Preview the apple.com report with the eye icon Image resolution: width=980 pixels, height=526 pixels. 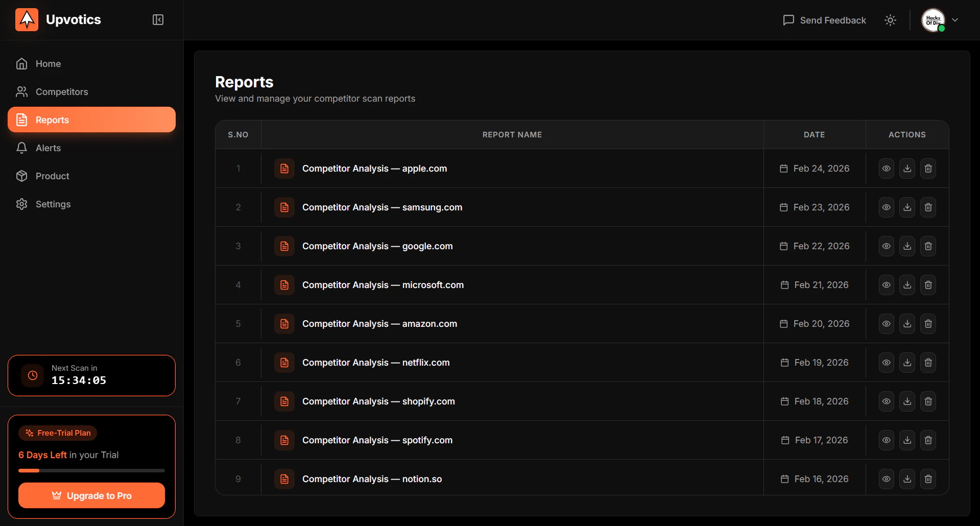886,169
